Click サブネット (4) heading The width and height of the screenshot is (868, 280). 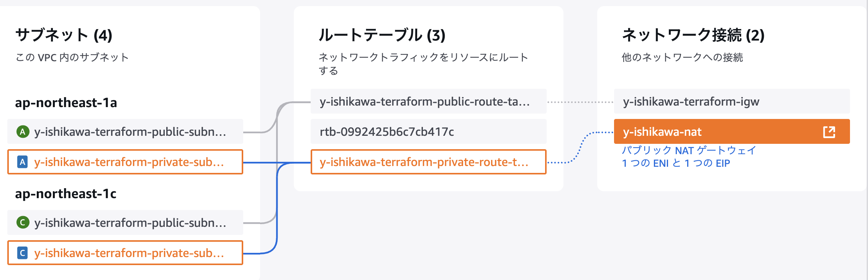64,35
